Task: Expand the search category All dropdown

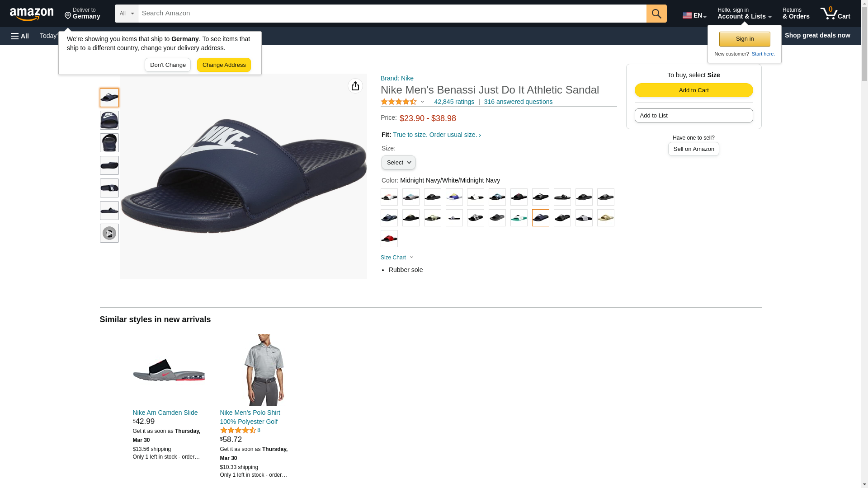Action: (x=126, y=14)
